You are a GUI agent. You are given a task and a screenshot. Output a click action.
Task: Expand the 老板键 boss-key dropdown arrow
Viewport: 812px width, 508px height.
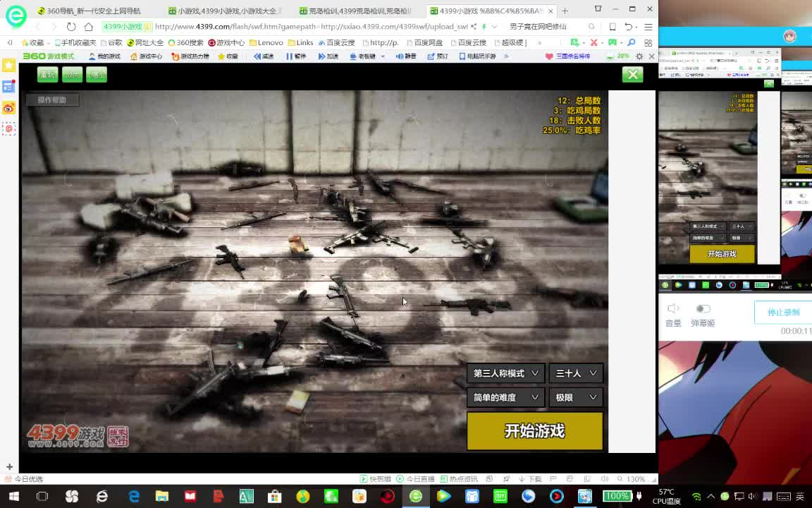click(x=383, y=56)
